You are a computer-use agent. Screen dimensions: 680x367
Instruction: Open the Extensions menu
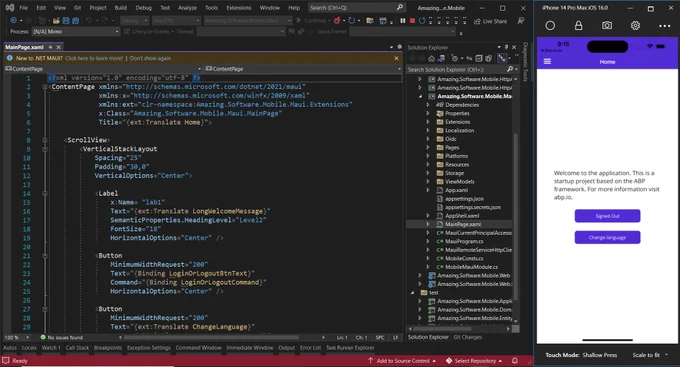[239, 8]
